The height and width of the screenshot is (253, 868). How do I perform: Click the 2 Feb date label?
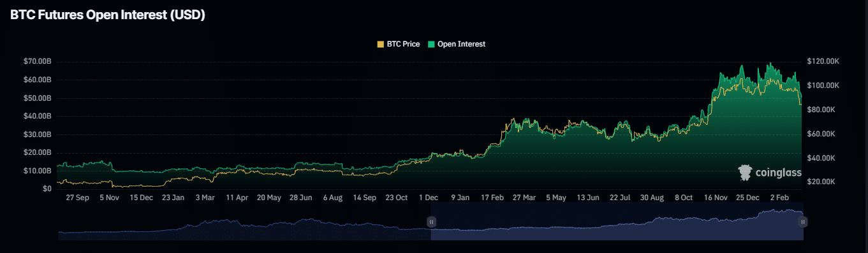781,198
